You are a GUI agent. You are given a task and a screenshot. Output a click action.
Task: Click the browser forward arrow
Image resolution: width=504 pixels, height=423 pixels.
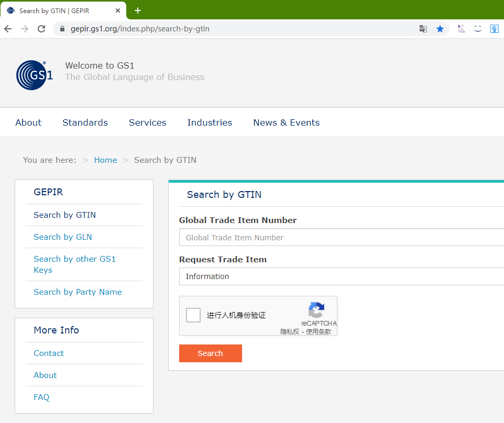click(x=25, y=29)
